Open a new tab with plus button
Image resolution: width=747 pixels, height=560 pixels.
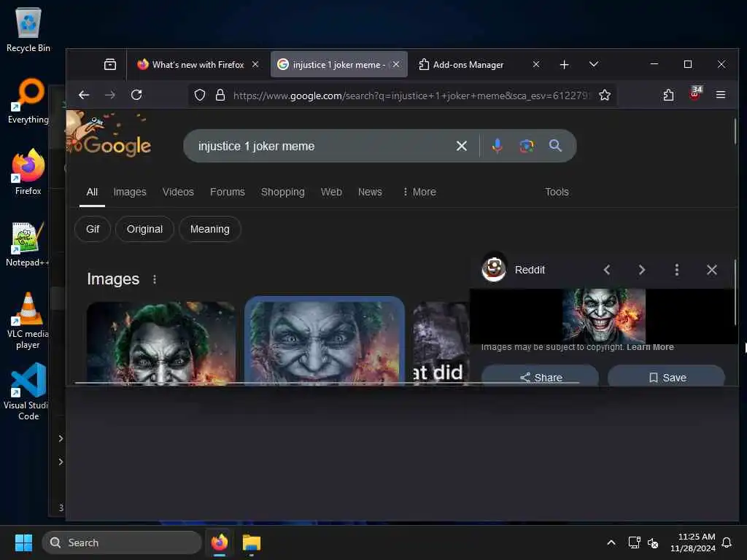tap(564, 64)
